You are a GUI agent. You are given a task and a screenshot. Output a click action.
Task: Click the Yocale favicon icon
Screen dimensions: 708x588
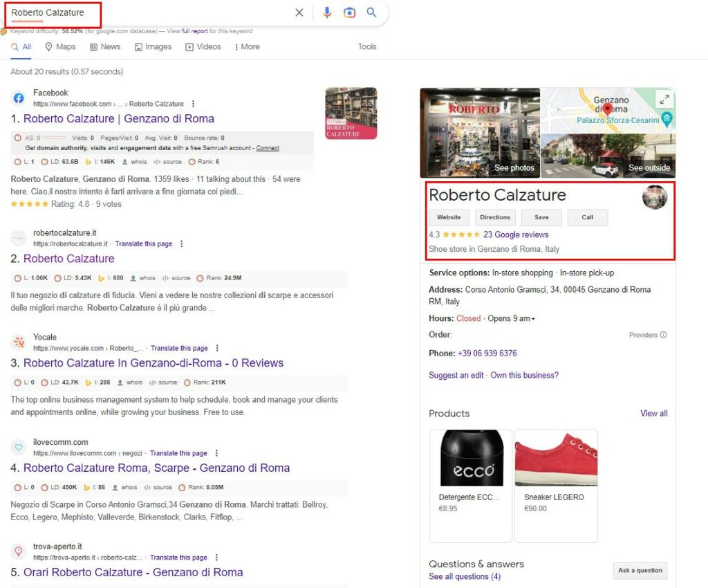[19, 342]
